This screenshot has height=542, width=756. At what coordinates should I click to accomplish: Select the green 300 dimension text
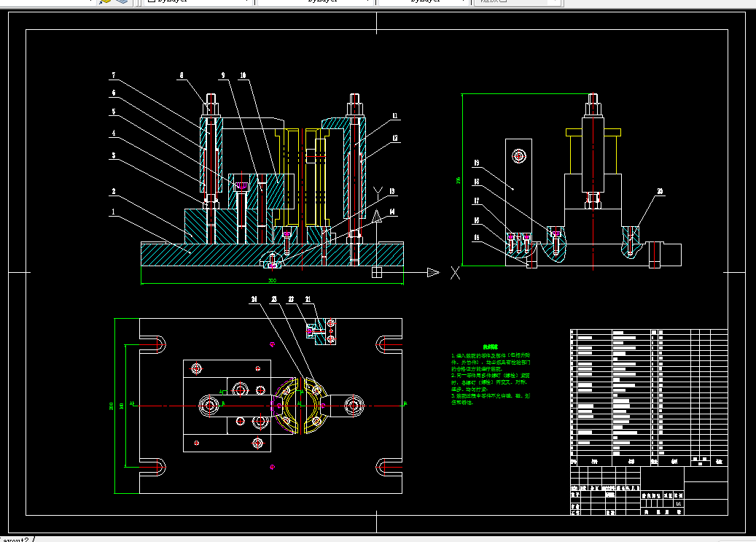(272, 280)
